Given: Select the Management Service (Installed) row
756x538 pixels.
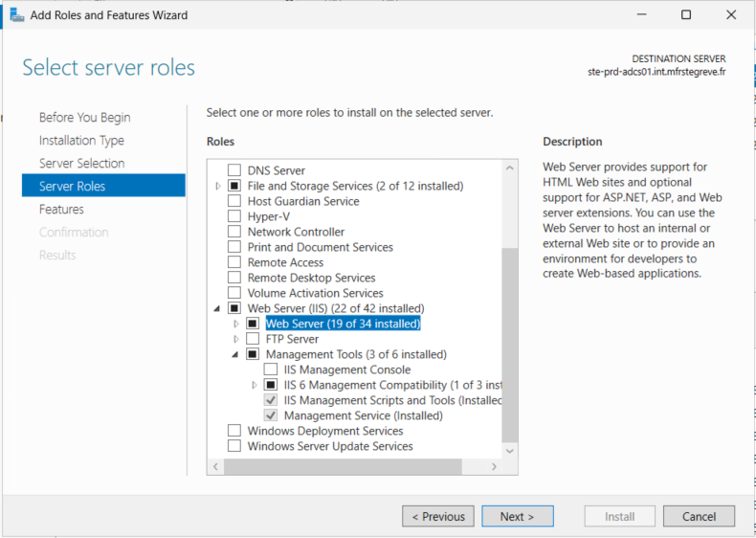Looking at the screenshot, I should click(363, 415).
